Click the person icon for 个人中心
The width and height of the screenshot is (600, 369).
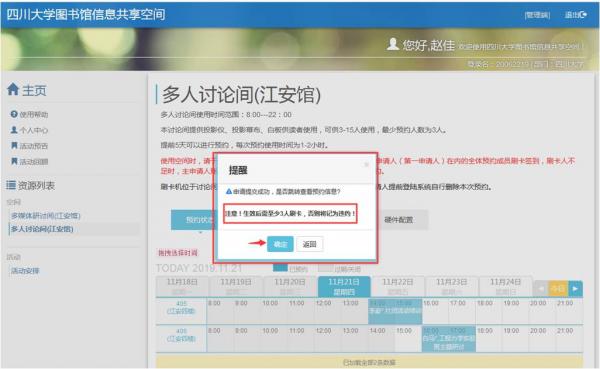[14, 130]
